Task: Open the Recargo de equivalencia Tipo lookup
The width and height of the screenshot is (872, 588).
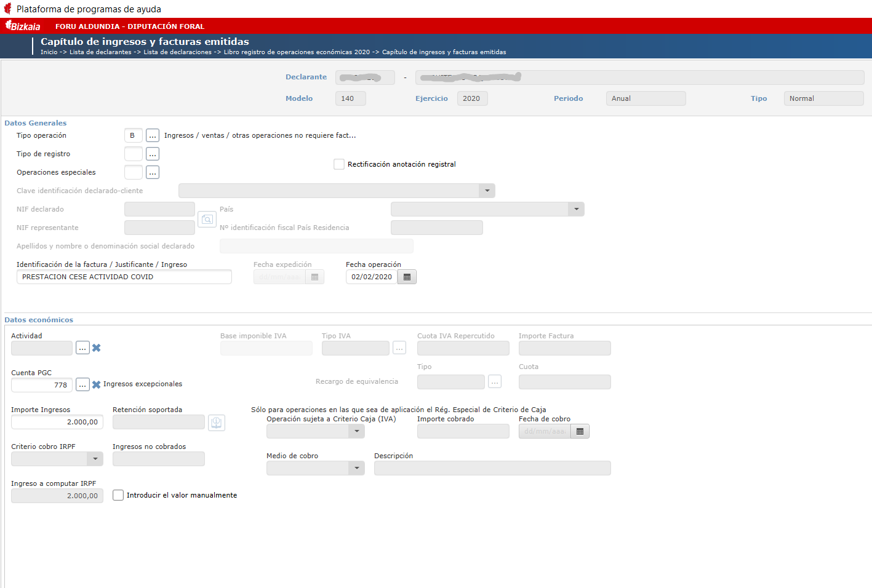Action: (x=495, y=382)
